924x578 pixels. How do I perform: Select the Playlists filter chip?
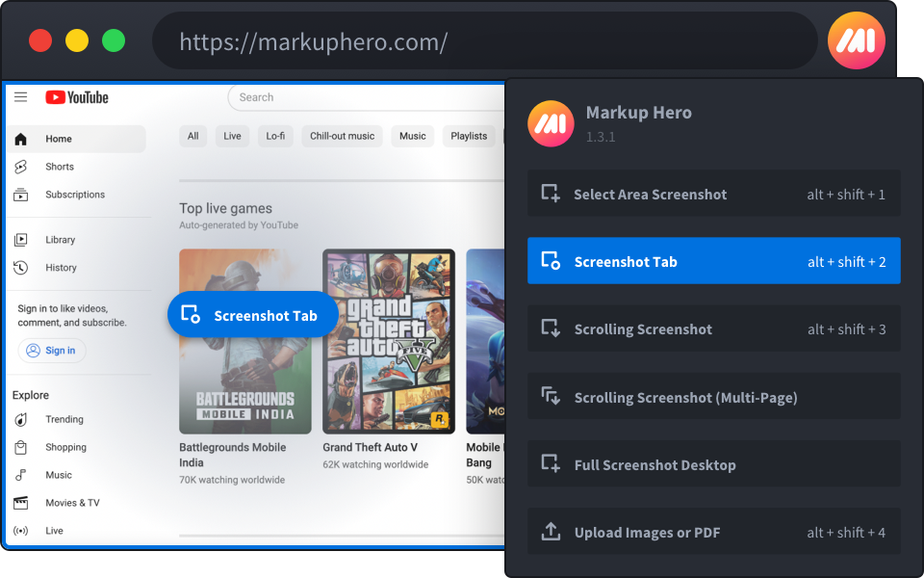[x=469, y=136]
